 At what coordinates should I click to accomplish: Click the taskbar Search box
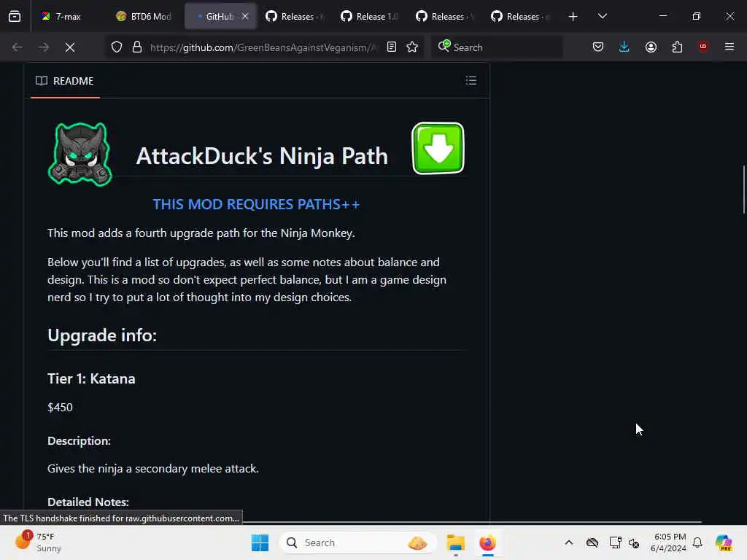point(358,542)
